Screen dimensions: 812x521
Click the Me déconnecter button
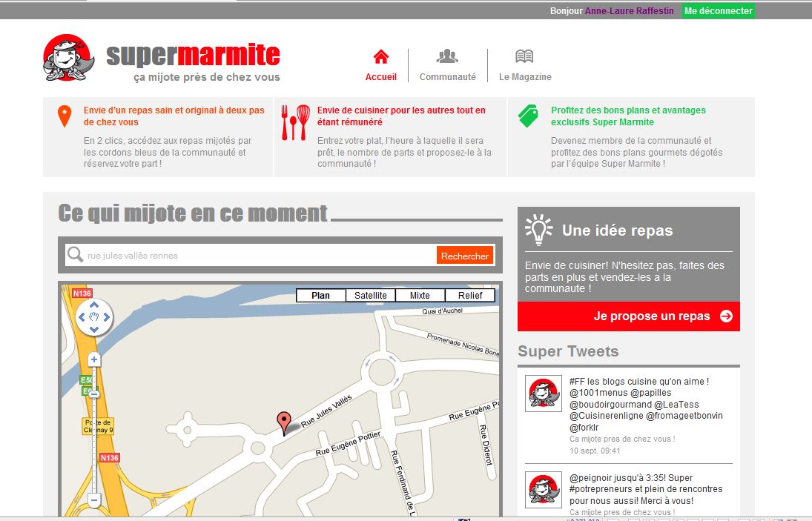click(719, 11)
